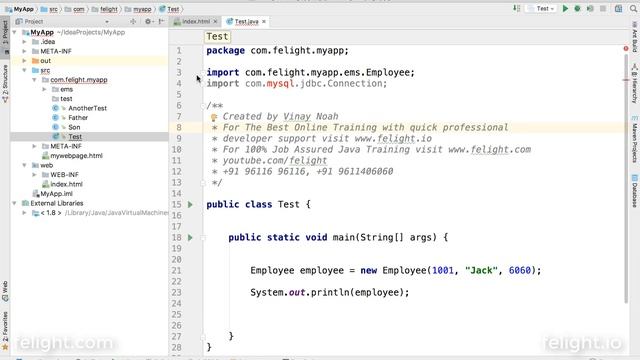This screenshot has width=640, height=360.
Task: Expand the ems package
Action: tap(44, 89)
